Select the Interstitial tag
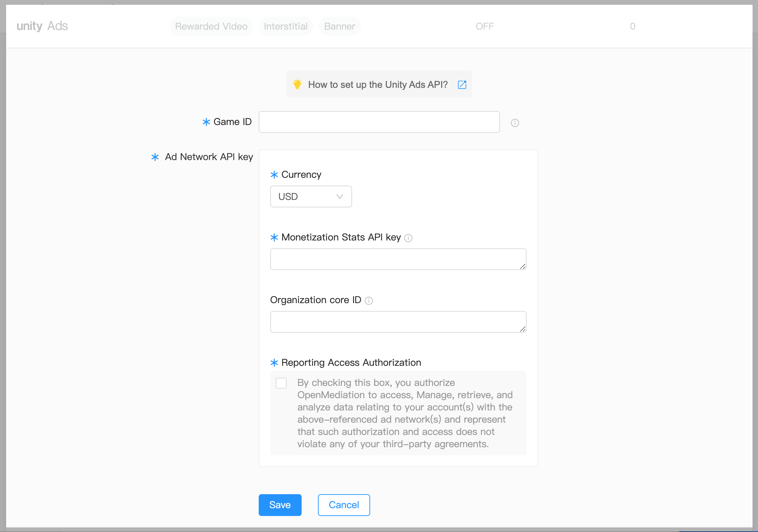The image size is (758, 532). 286,26
